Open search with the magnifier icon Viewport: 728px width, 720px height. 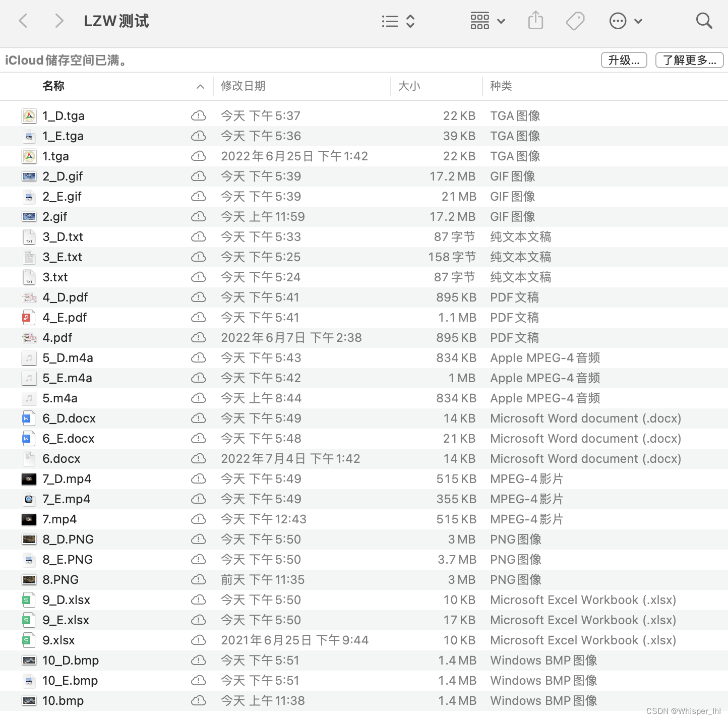(x=704, y=21)
